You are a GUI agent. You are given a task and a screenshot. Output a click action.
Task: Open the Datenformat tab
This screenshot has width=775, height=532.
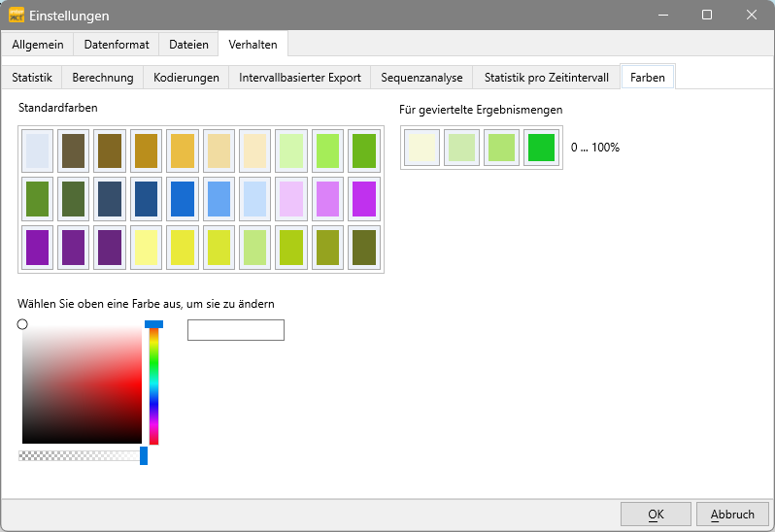click(117, 45)
